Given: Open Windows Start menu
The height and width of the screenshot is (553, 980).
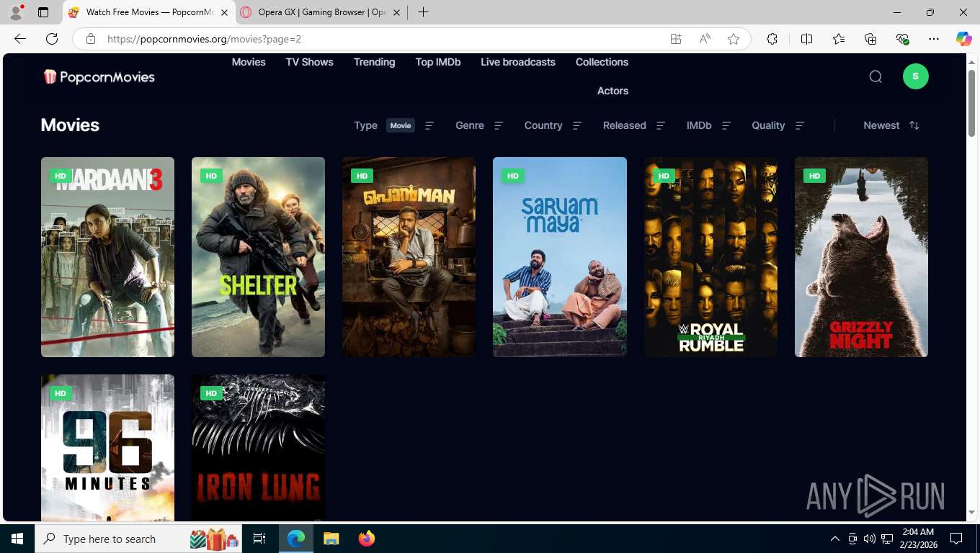Looking at the screenshot, I should [17, 539].
